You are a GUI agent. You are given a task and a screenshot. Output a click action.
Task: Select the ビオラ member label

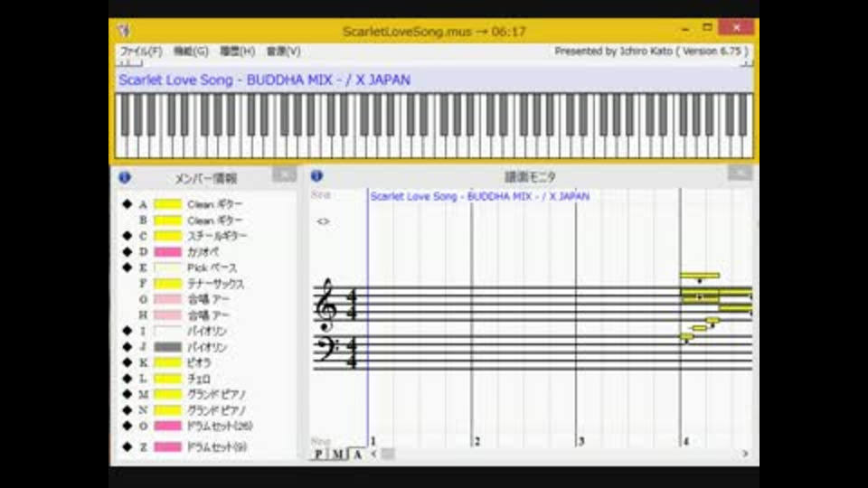click(x=199, y=363)
